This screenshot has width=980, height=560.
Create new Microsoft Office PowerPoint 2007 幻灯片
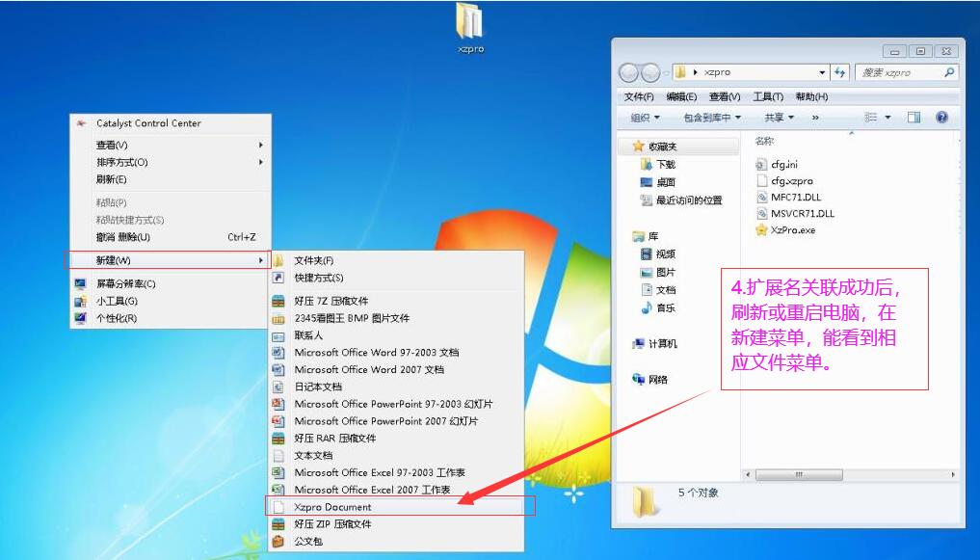396,421
